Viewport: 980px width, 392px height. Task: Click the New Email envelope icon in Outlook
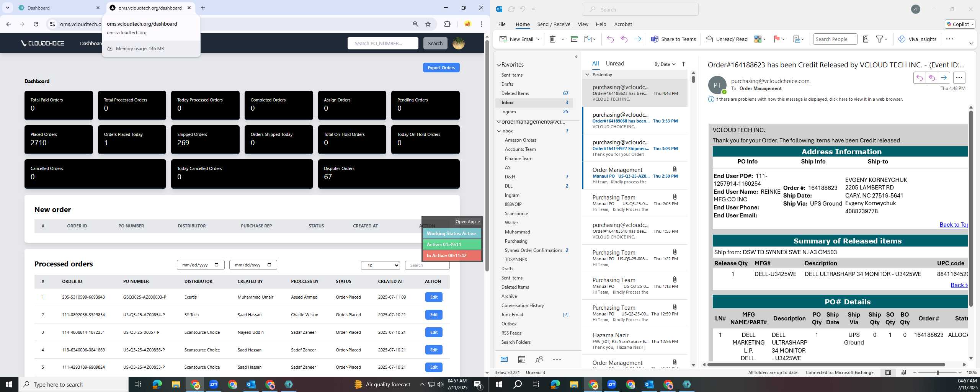point(503,39)
